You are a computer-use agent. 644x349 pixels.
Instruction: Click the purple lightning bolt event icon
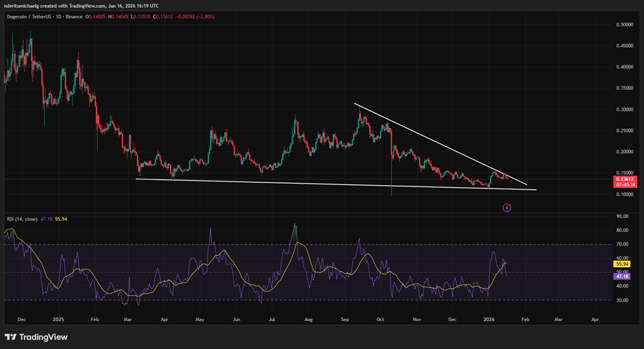pos(507,208)
